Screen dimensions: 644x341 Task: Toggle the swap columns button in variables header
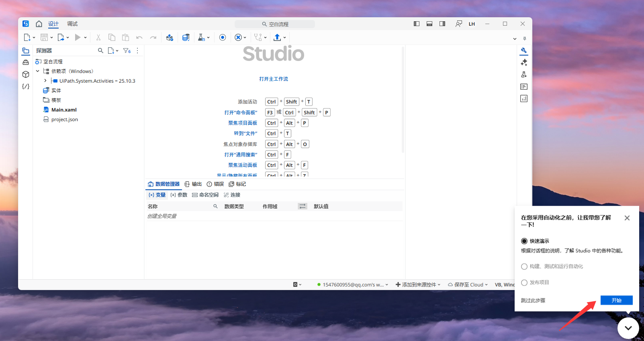coord(303,206)
